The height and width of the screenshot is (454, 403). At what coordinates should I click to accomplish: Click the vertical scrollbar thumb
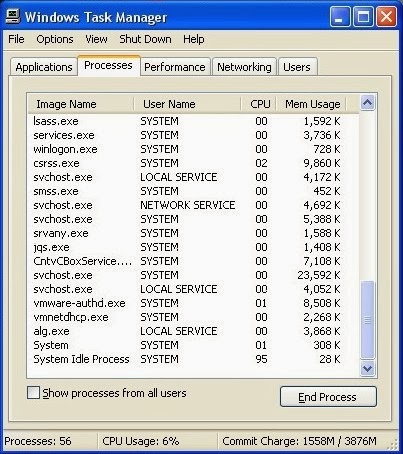(x=367, y=320)
